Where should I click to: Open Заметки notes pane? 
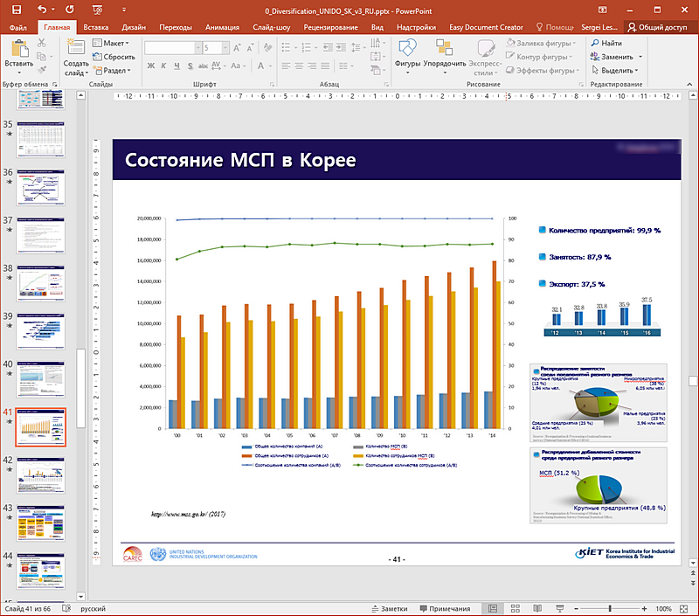(390, 608)
